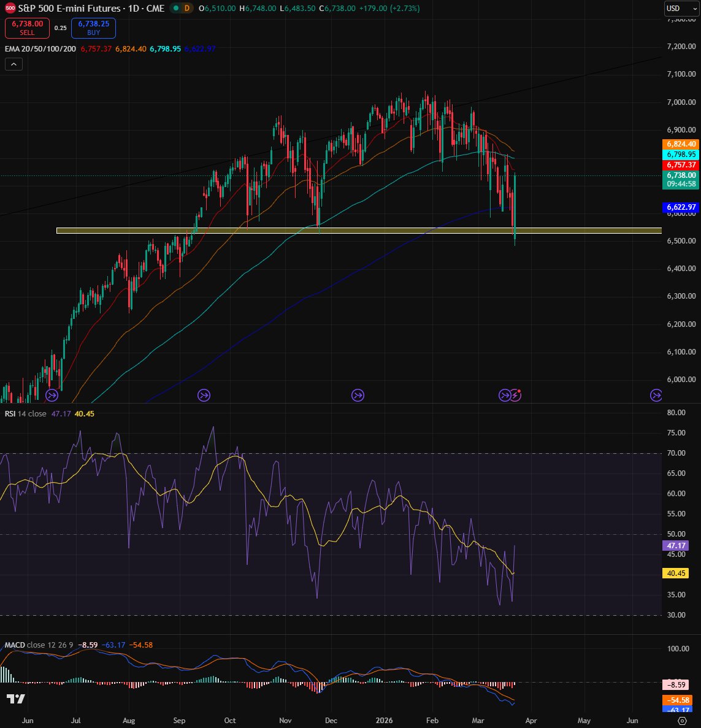The width and height of the screenshot is (701, 728).
Task: Click the orange EMA legend value 6,824.40
Action: 131,48
